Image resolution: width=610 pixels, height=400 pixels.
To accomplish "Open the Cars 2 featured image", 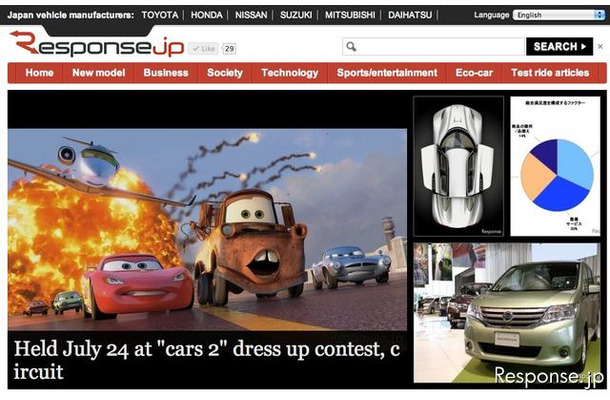I will (x=207, y=230).
